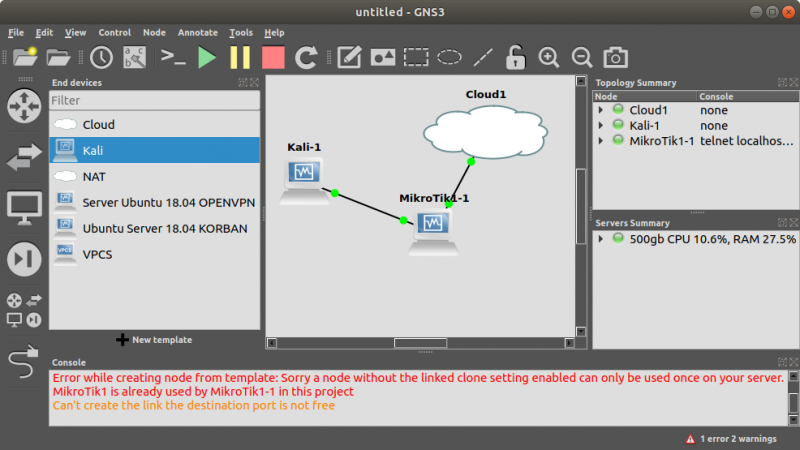Browse routers in the device sidebar
This screenshot has height=450, width=800.
(24, 104)
